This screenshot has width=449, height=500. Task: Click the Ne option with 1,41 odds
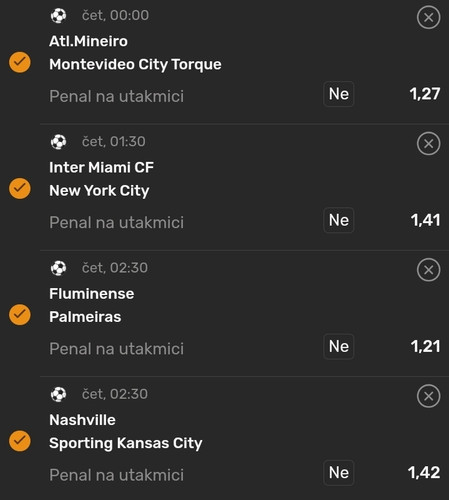[338, 220]
